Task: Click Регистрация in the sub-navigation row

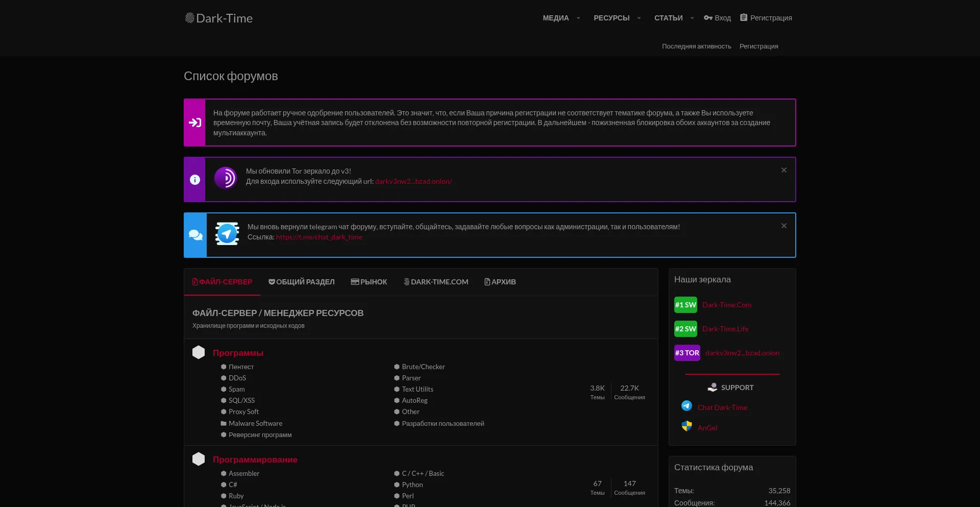Action: (x=758, y=46)
